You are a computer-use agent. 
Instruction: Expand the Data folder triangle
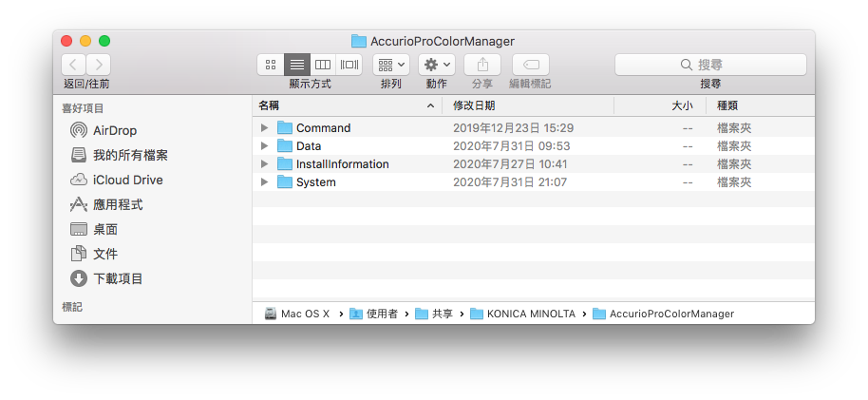265,146
